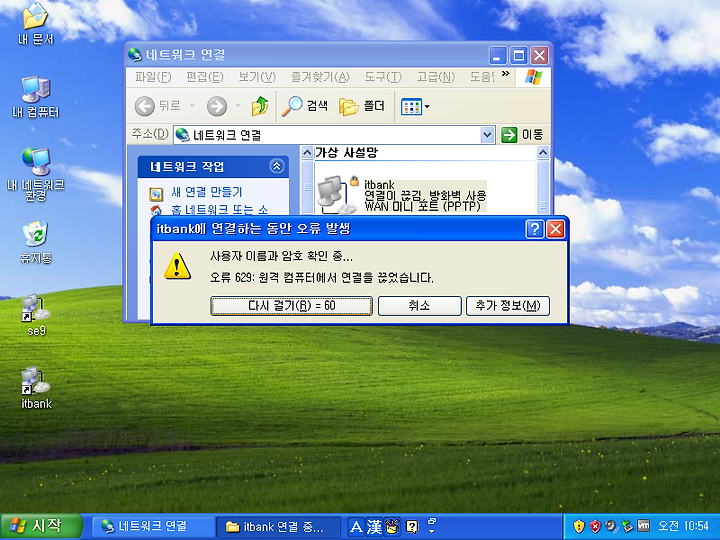Close the itbank error dialog
This screenshot has height=540, width=720.
click(x=556, y=229)
